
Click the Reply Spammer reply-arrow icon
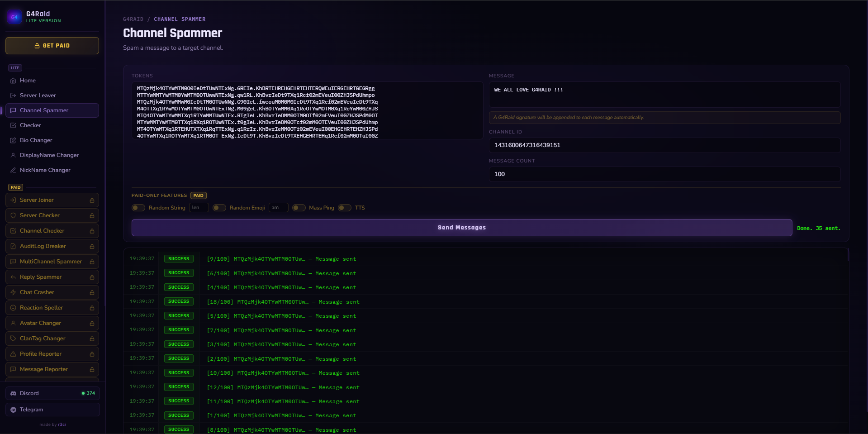tap(13, 277)
